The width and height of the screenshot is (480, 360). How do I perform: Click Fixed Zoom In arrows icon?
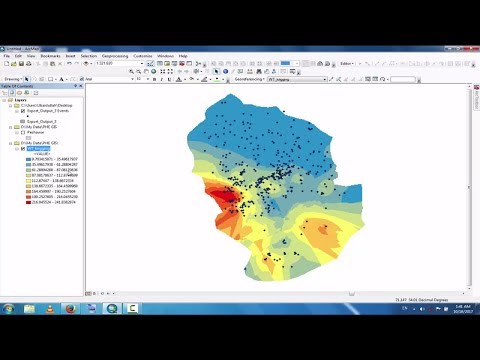click(x=163, y=71)
